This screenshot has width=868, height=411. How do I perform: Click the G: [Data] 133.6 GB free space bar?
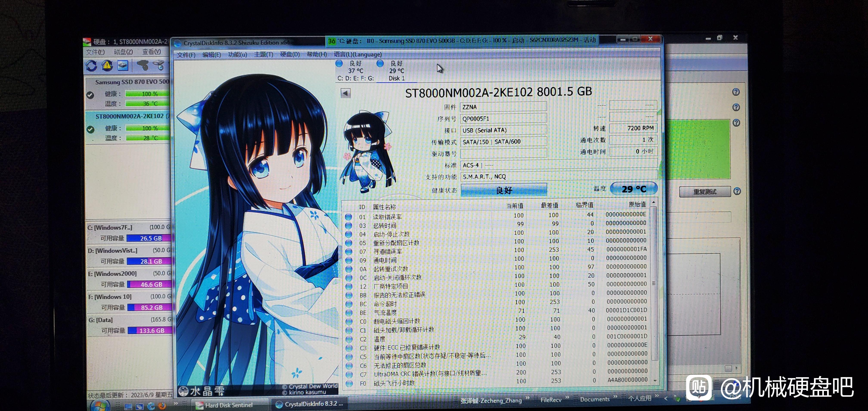(150, 330)
